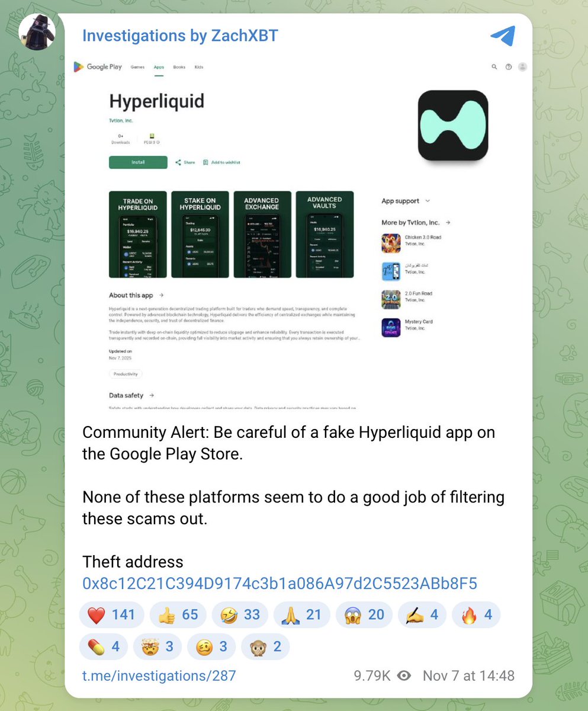The image size is (588, 711).
Task: Click the Google Play logo in screenshot
Action: tap(98, 67)
